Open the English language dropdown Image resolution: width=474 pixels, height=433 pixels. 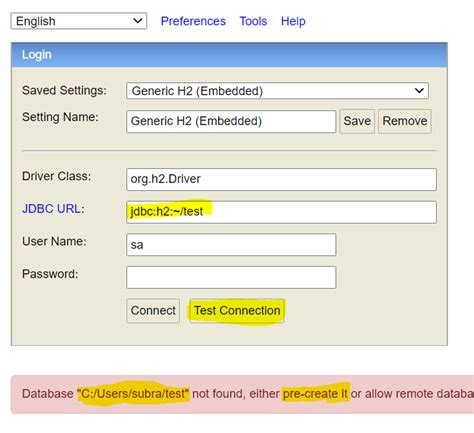[x=79, y=21]
